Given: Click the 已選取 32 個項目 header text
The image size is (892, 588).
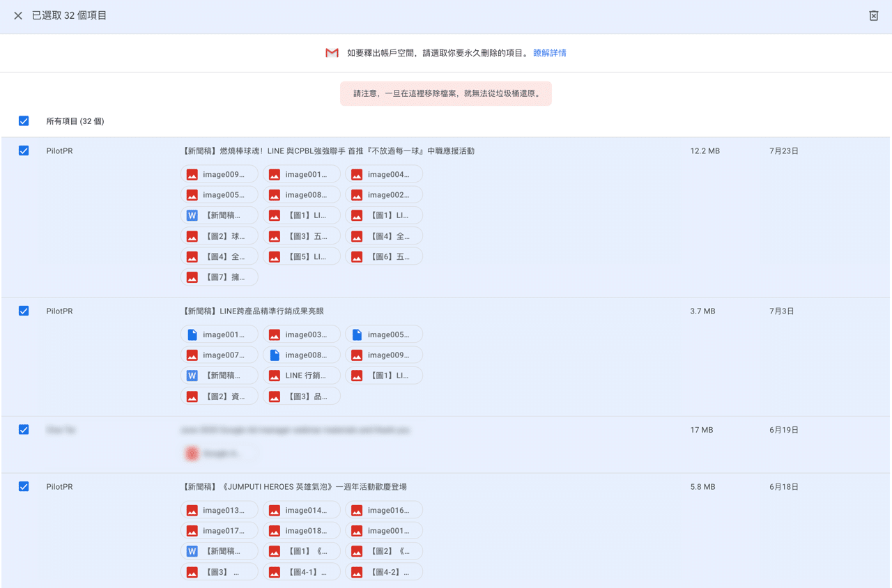Looking at the screenshot, I should 70,15.
